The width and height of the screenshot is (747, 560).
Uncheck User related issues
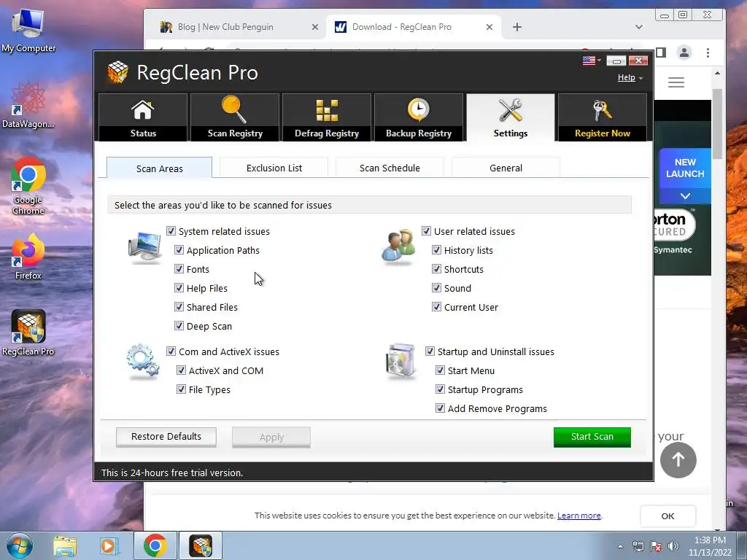click(426, 231)
